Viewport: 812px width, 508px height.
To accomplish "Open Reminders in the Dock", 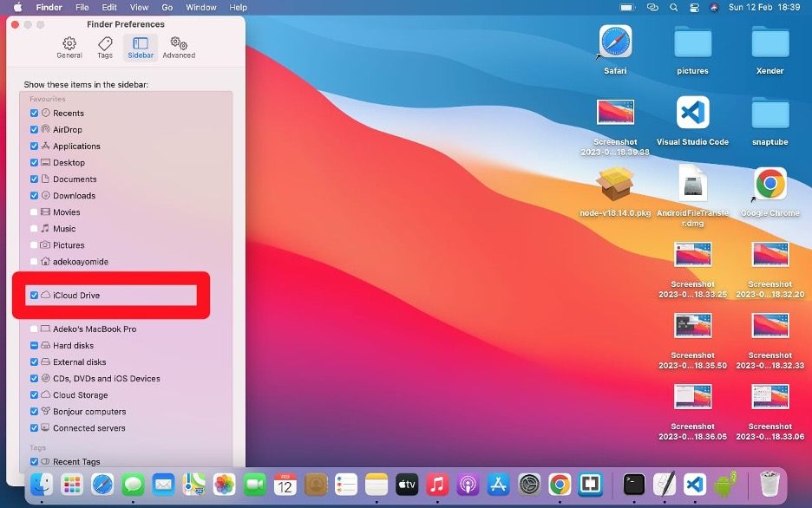I will (x=346, y=485).
